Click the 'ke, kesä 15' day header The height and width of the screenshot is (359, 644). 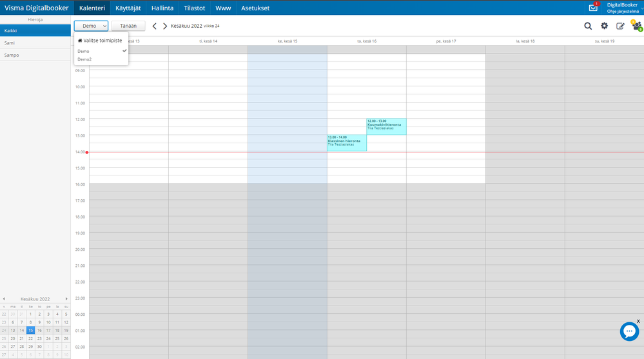pyautogui.click(x=288, y=41)
